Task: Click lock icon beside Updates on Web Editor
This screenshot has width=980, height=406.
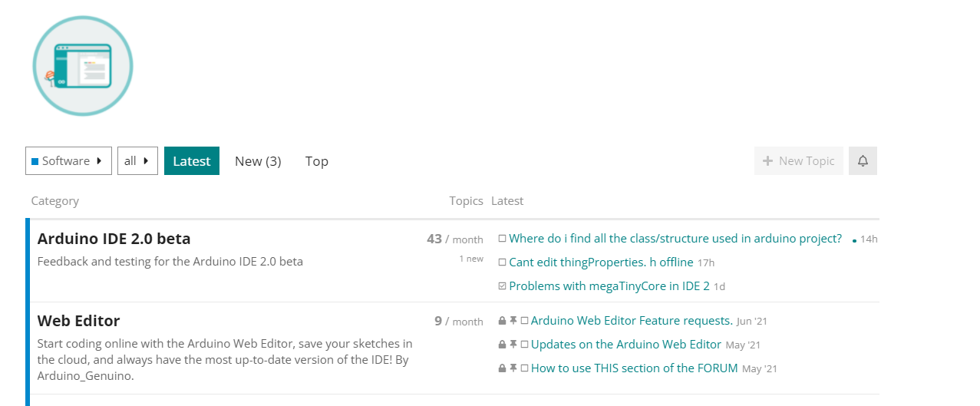Action: 502,345
